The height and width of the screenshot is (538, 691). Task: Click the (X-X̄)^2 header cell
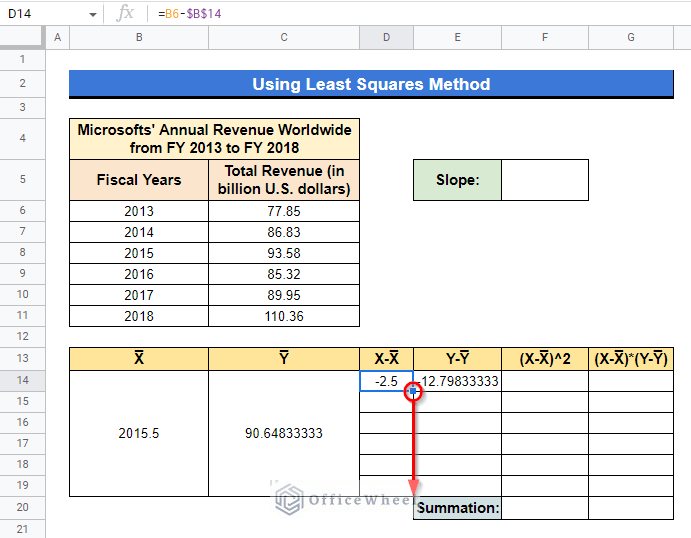coord(545,359)
